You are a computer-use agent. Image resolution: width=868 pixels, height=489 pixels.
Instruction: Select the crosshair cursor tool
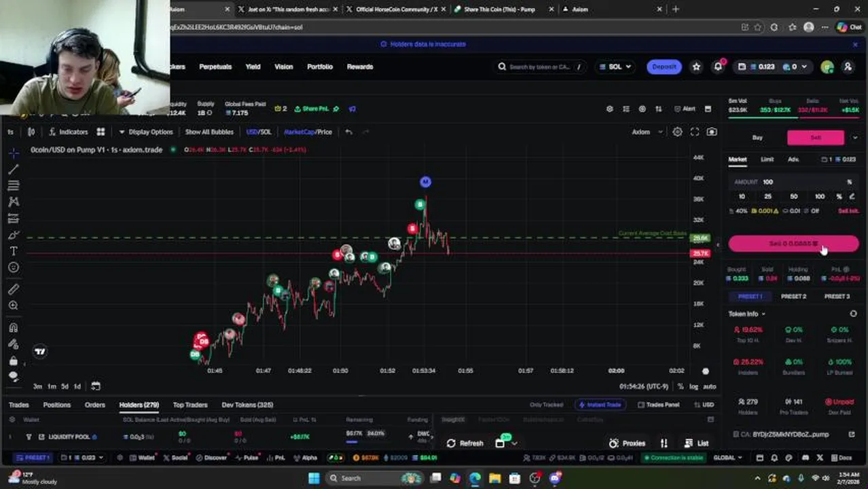point(14,153)
